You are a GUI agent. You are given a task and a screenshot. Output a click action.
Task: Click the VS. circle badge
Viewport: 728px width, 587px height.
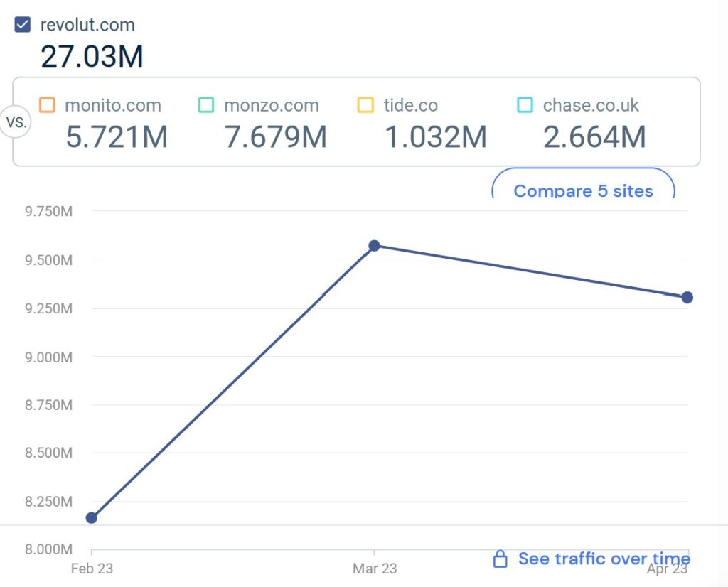(x=16, y=122)
